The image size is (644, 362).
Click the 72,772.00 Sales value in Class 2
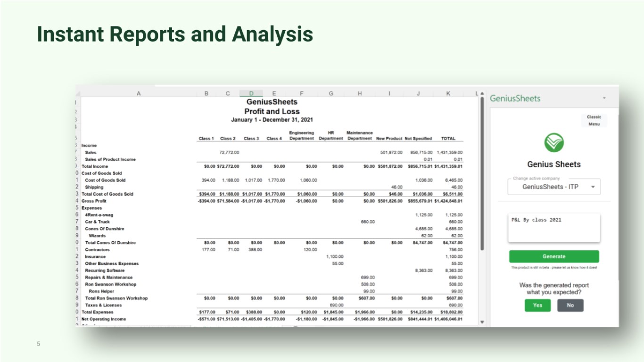(229, 152)
